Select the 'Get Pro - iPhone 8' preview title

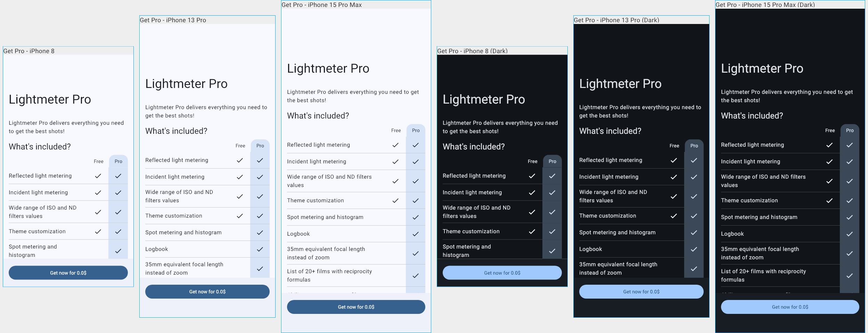(x=29, y=51)
